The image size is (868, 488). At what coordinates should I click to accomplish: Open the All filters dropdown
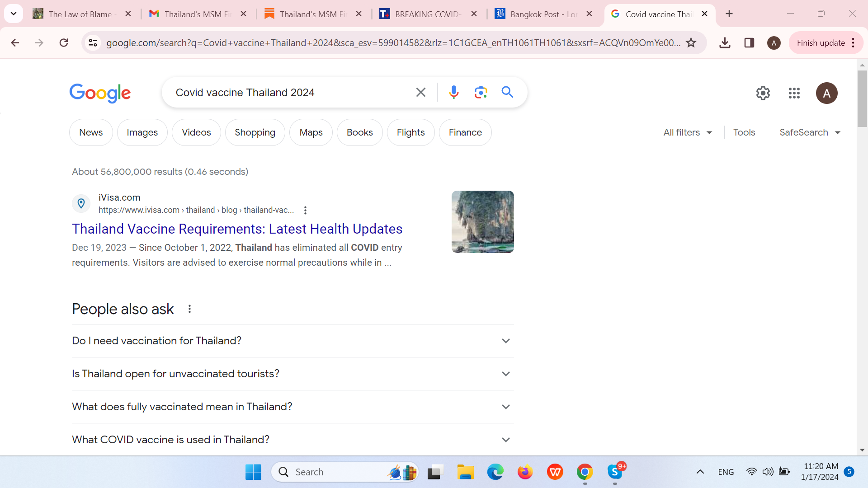(687, 132)
